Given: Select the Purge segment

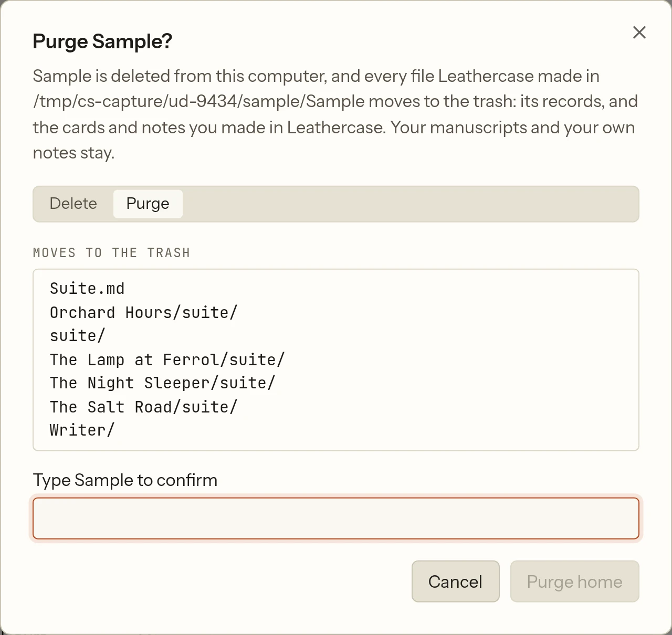Looking at the screenshot, I should click(x=148, y=204).
